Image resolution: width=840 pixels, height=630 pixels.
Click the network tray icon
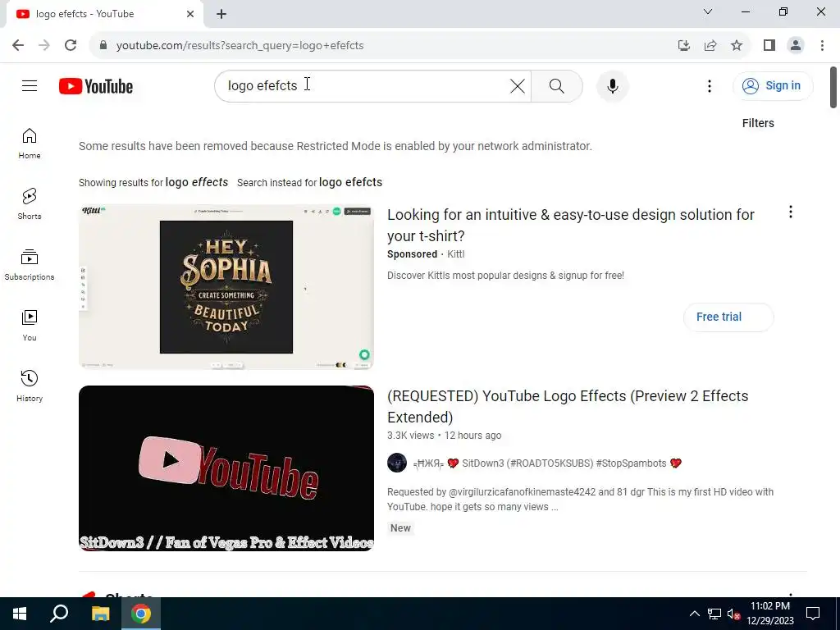click(x=714, y=614)
